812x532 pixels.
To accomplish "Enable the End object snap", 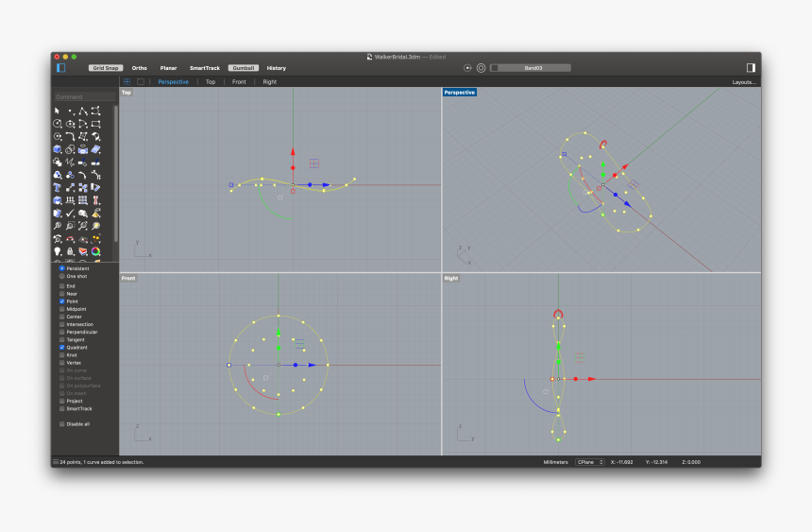I will [x=61, y=286].
